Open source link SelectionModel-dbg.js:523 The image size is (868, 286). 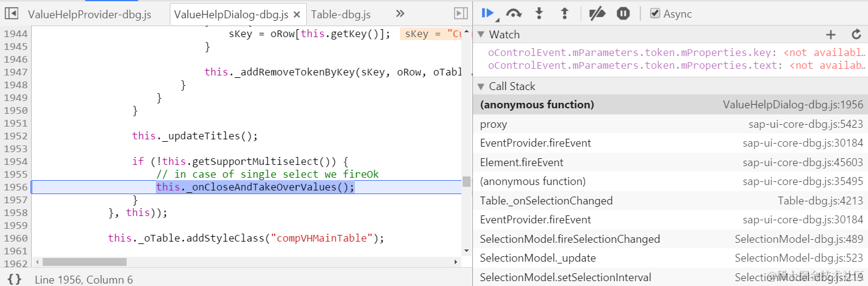tap(799, 258)
